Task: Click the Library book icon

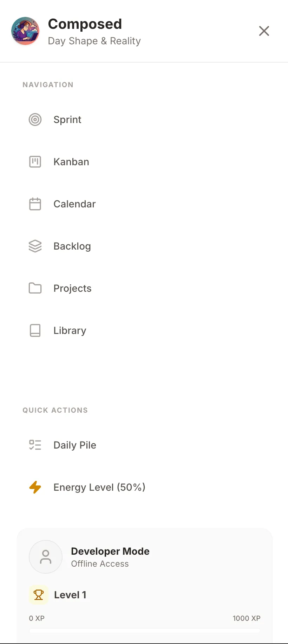Action: coord(35,330)
